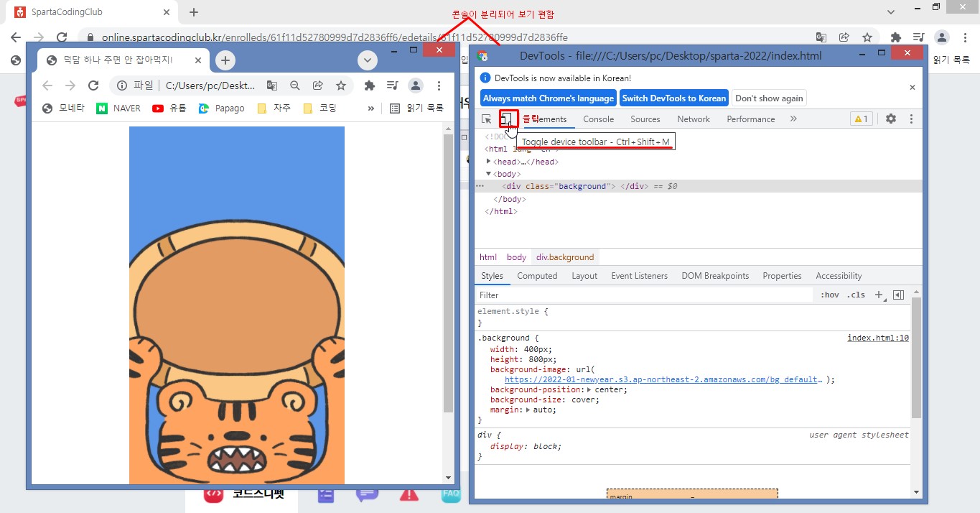Click the zoom magnifier icon in front window
Viewport: 980px width, 513px height.
(x=295, y=85)
